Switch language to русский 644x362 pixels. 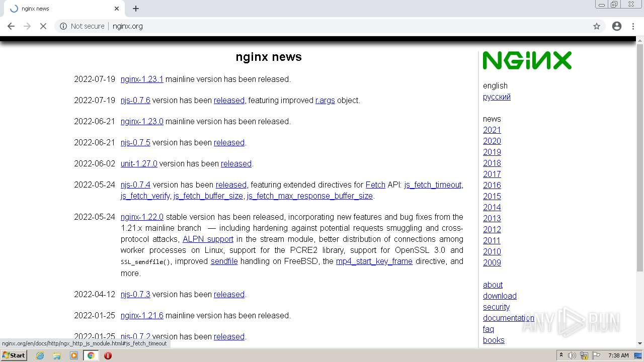click(497, 97)
